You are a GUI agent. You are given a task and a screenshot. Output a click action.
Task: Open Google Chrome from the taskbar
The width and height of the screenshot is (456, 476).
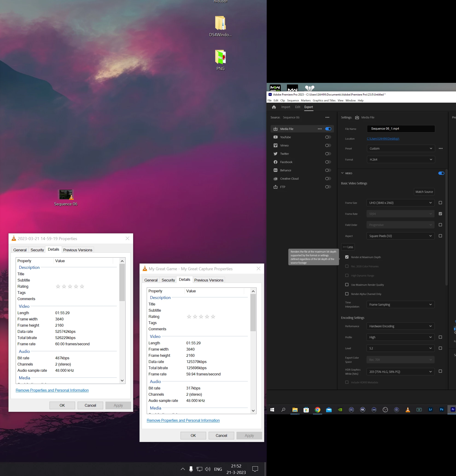(x=317, y=410)
